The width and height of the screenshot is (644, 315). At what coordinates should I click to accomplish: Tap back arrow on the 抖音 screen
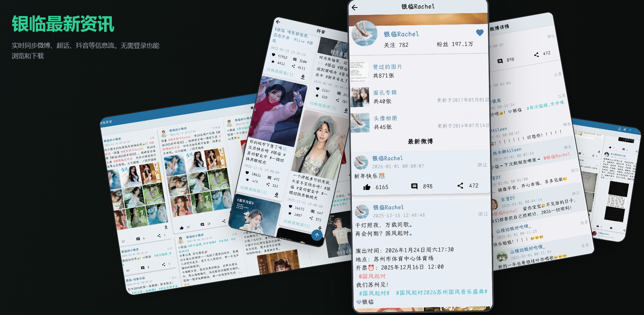(x=278, y=22)
